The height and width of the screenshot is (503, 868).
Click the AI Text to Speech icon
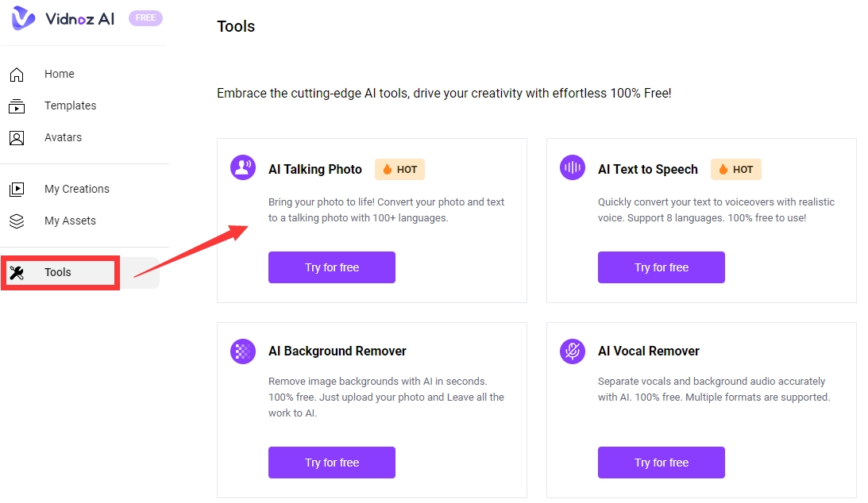573,167
